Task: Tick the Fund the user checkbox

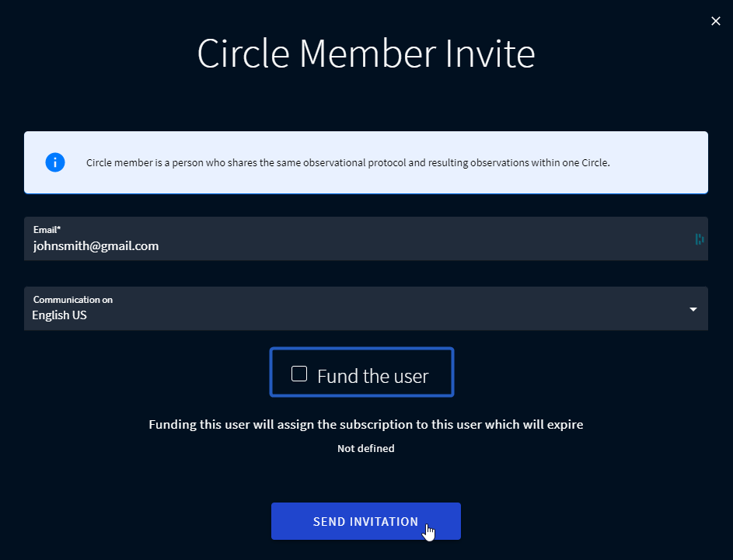Action: pos(299,374)
